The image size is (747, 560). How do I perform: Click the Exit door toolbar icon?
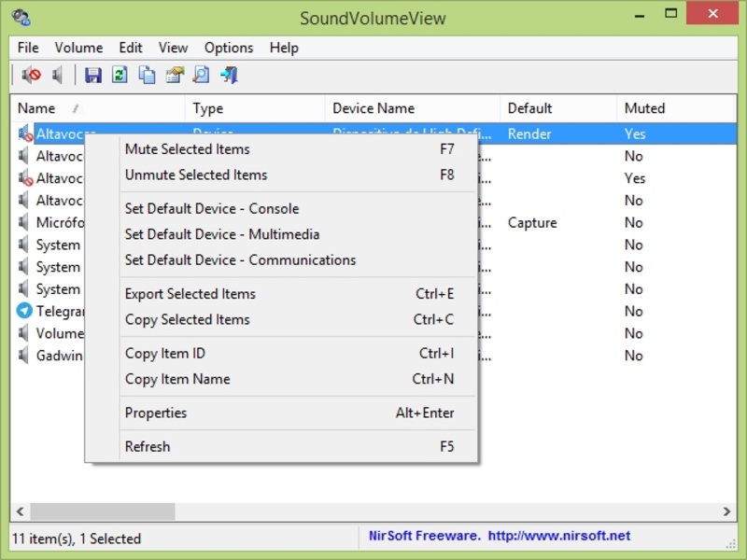229,75
